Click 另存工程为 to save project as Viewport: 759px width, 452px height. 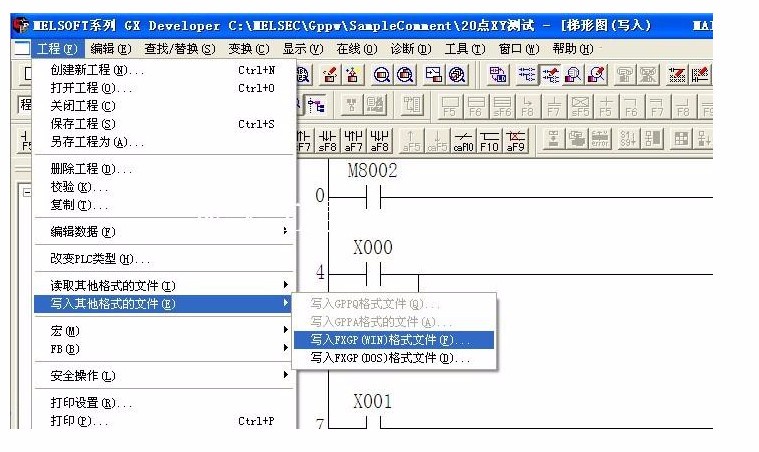coord(96,142)
